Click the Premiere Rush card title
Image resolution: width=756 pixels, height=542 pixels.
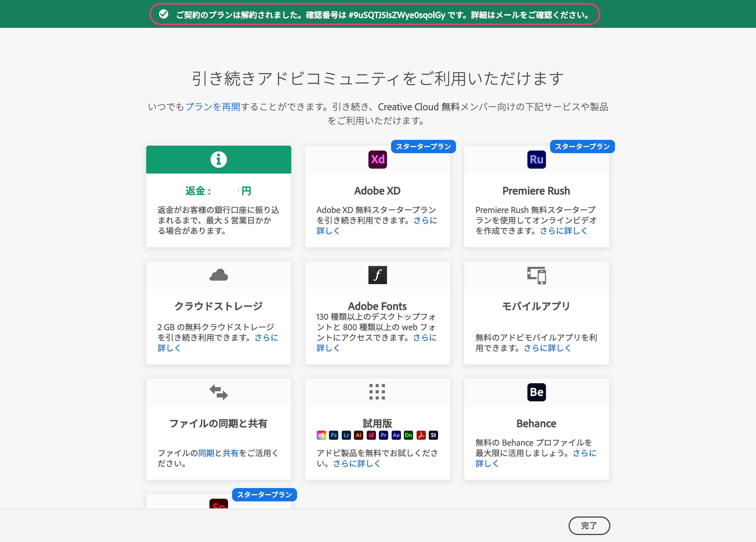536,191
